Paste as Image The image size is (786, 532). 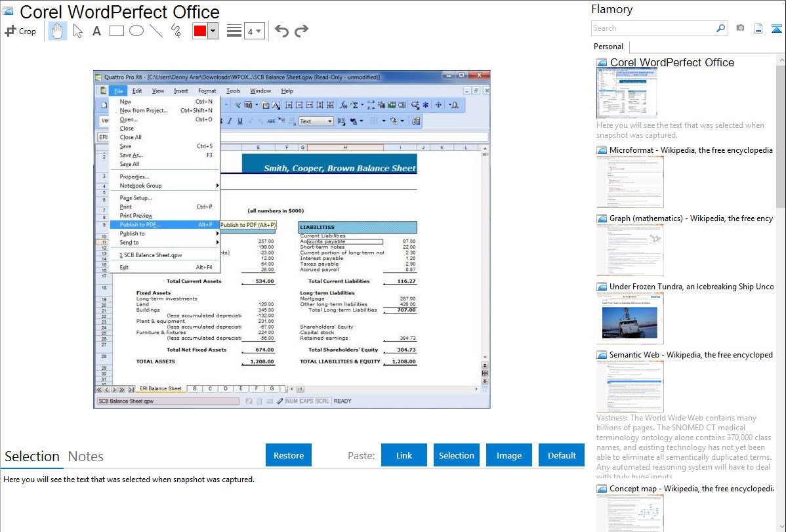(508, 455)
